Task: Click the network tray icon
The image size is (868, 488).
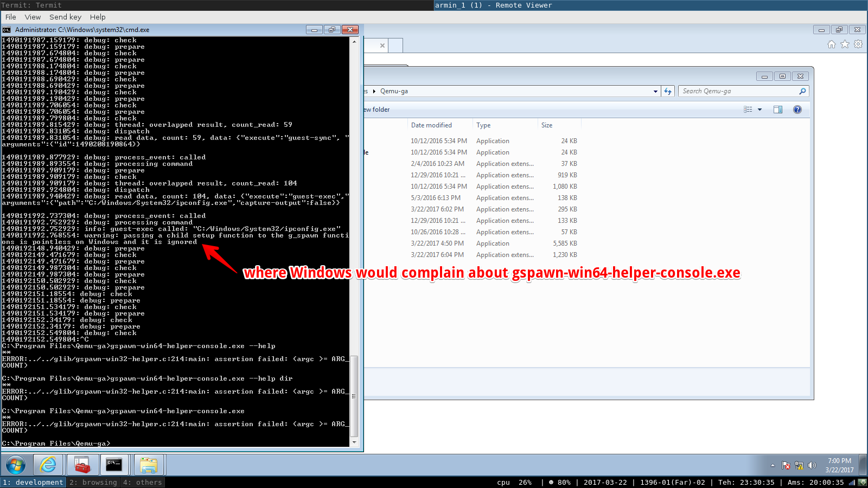Action: pos(799,465)
